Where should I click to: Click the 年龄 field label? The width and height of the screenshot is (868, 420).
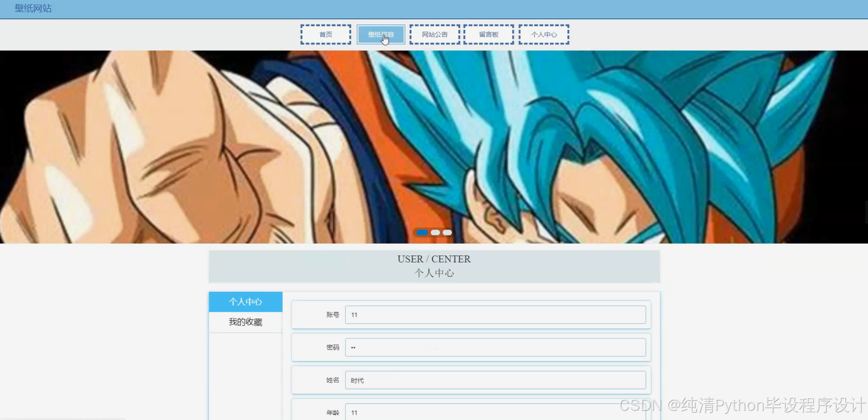point(333,413)
